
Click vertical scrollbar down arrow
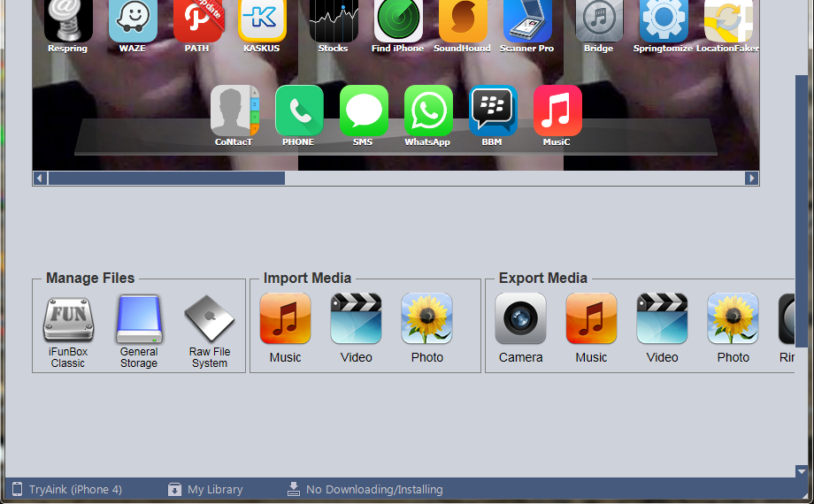click(x=802, y=471)
